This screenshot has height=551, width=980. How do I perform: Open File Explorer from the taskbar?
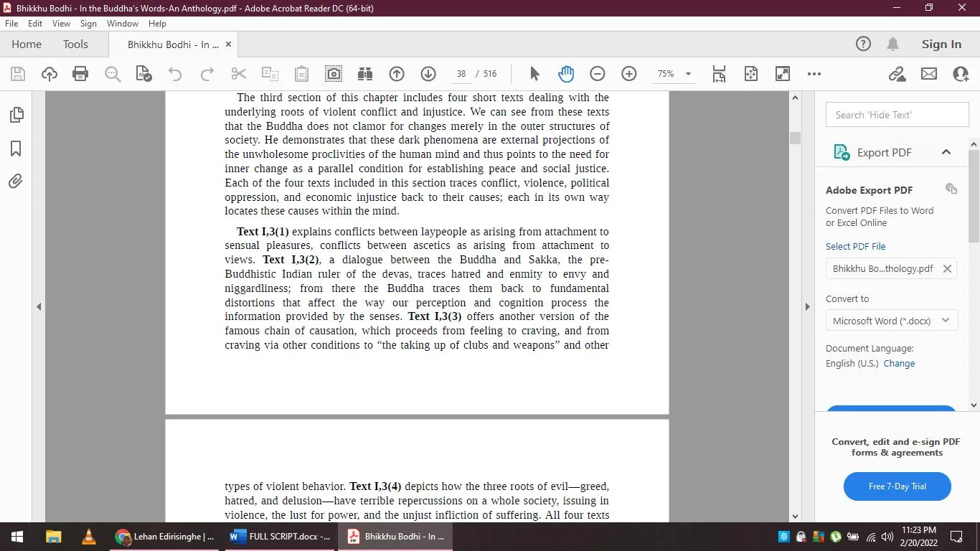tap(53, 537)
